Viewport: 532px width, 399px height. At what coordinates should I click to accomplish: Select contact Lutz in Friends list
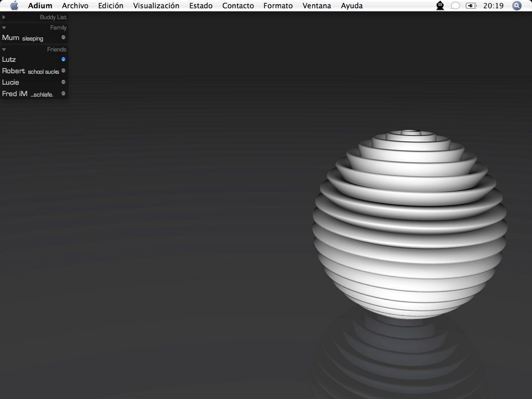point(9,59)
